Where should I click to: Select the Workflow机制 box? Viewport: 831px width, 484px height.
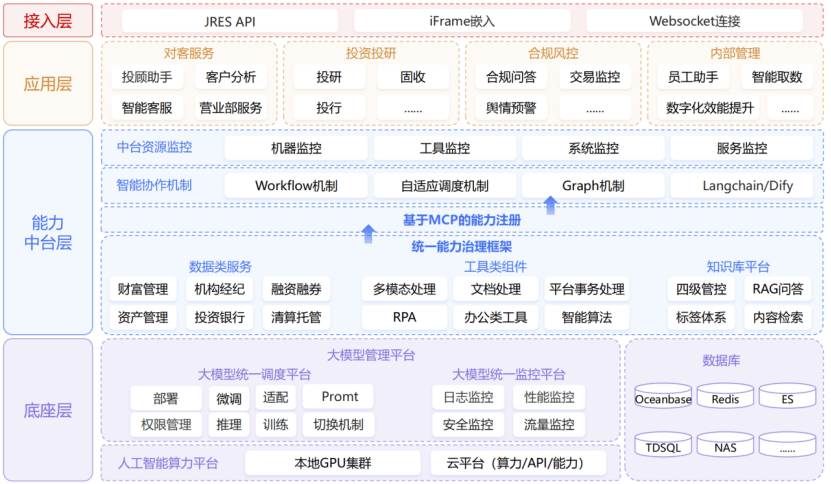[296, 186]
